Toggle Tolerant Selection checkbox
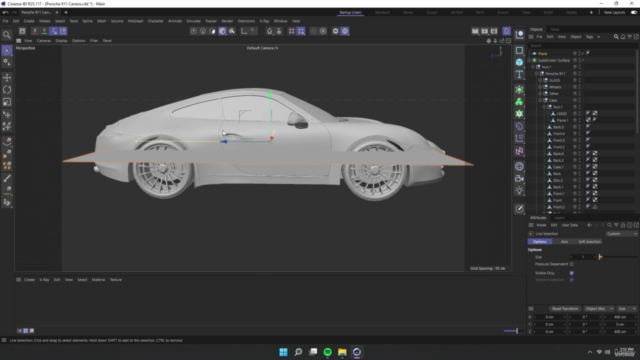Screen dimensions: 640x360 pos(571,280)
